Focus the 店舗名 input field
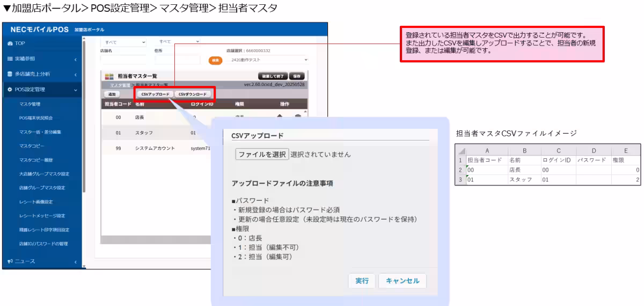This screenshot has height=306, width=644. tap(123, 60)
